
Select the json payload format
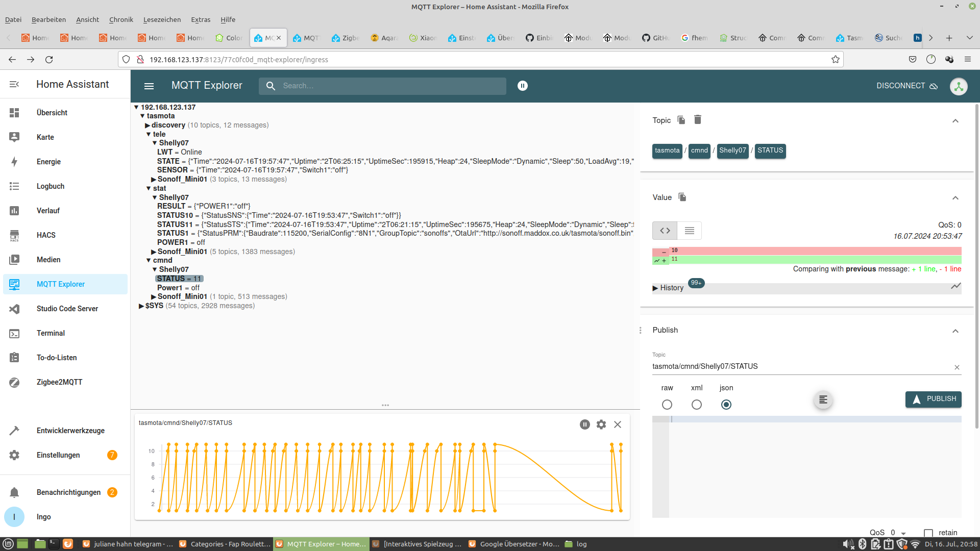coord(726,405)
